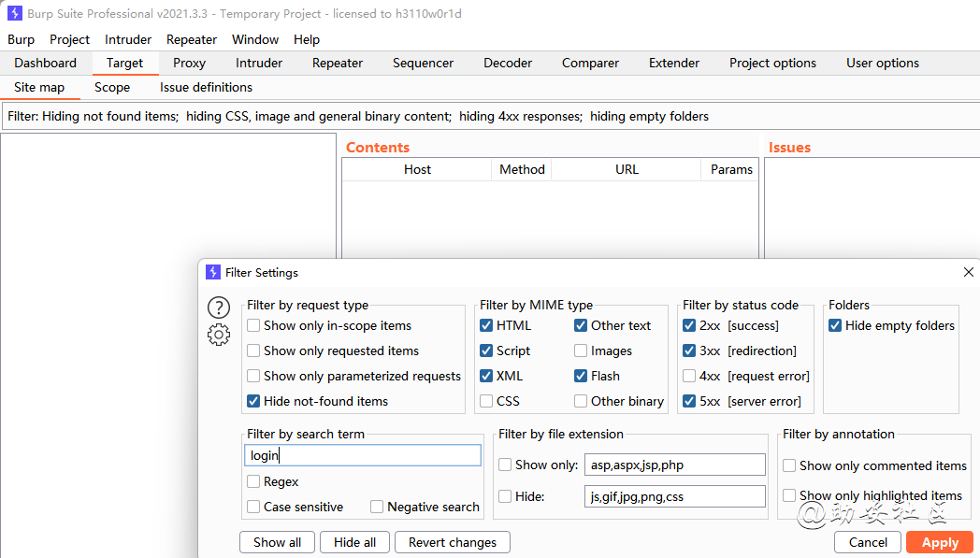Open the Issue definitions sub-tab

[206, 88]
